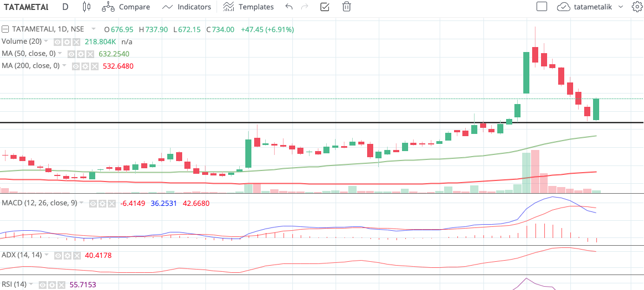Open MA (200, close, 0) settings gear

click(x=85, y=66)
